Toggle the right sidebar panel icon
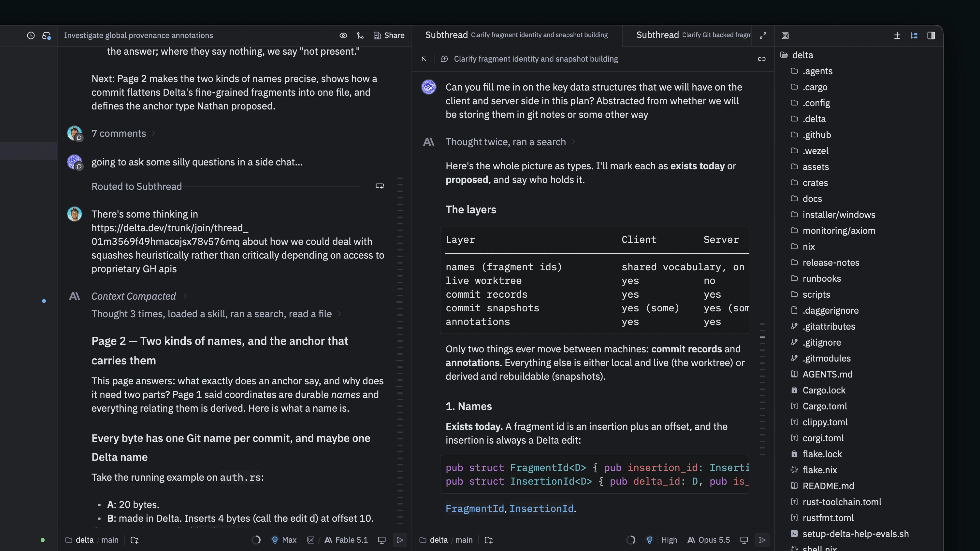The height and width of the screenshot is (551, 980). click(931, 35)
